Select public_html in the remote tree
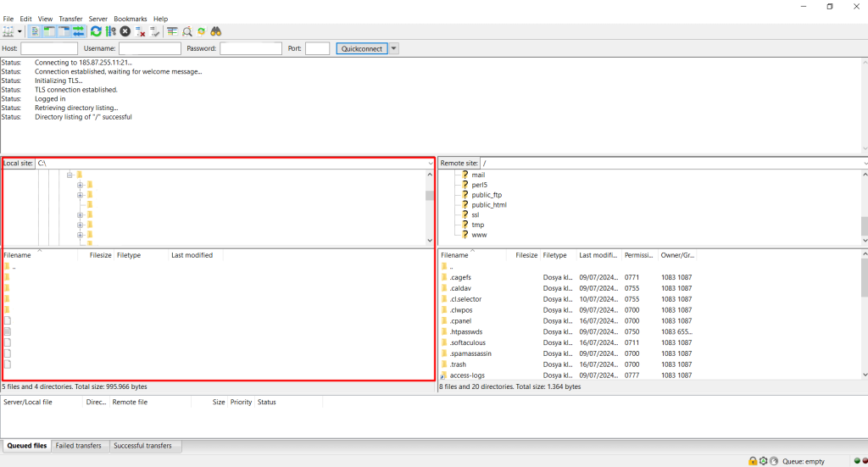Screen dimensions: 868x467 pyautogui.click(x=489, y=205)
